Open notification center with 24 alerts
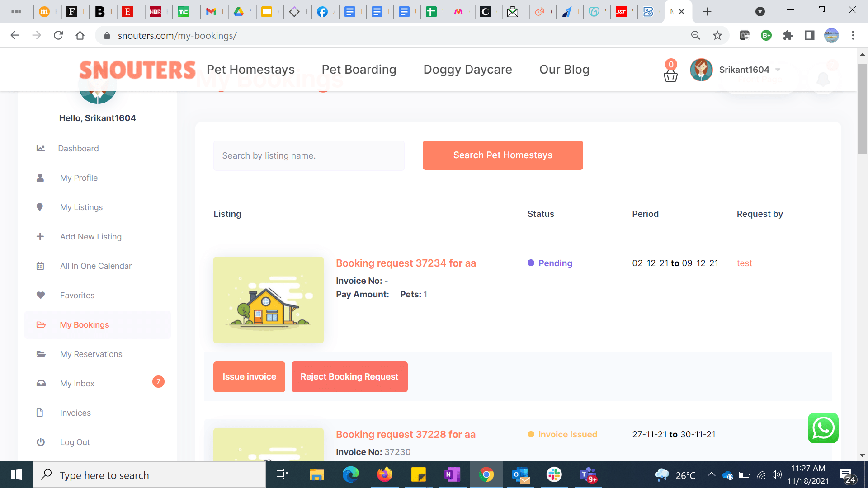Image resolution: width=868 pixels, height=488 pixels. pyautogui.click(x=847, y=476)
